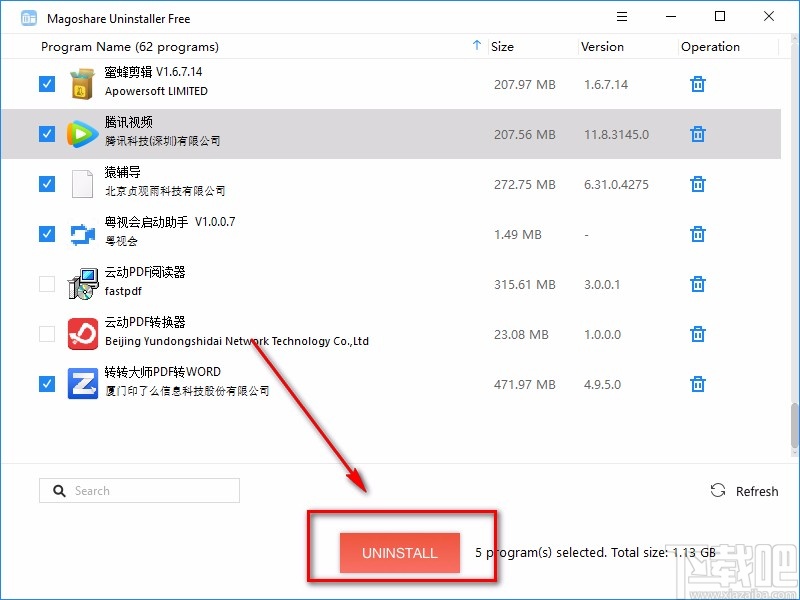Viewport: 800px width, 600px height.
Task: Check the 云动PDF阅读器 checkbox
Action: pyautogui.click(x=47, y=284)
